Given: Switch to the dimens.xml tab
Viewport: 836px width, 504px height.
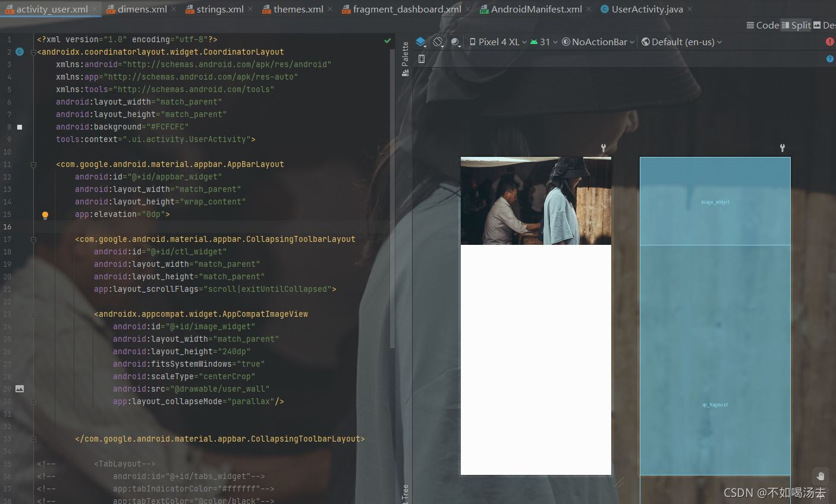Looking at the screenshot, I should coord(137,9).
